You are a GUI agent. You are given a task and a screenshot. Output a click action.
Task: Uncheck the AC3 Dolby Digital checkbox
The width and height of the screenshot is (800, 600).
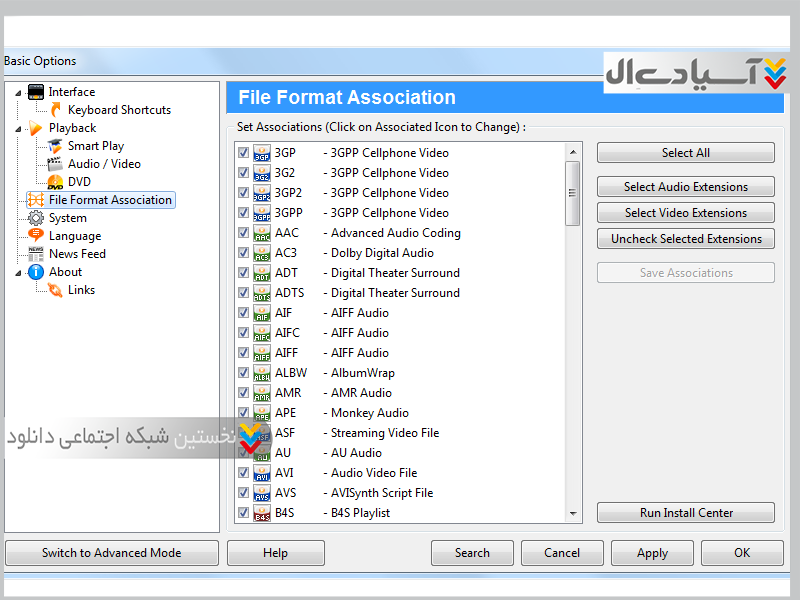pyautogui.click(x=243, y=253)
